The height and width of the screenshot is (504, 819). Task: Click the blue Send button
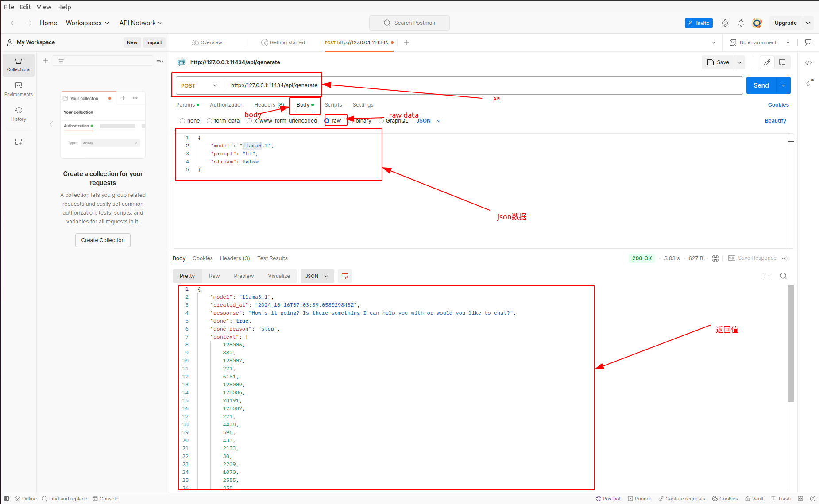click(761, 85)
